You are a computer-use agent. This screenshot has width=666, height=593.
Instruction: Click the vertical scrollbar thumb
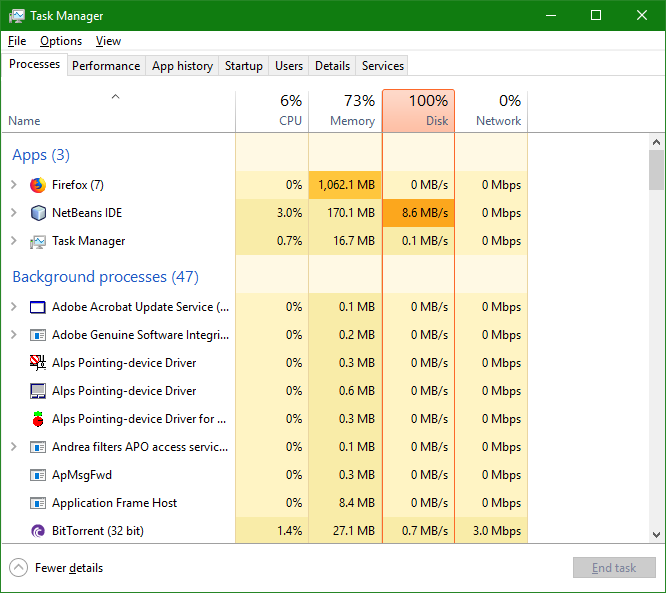pyautogui.click(x=656, y=170)
